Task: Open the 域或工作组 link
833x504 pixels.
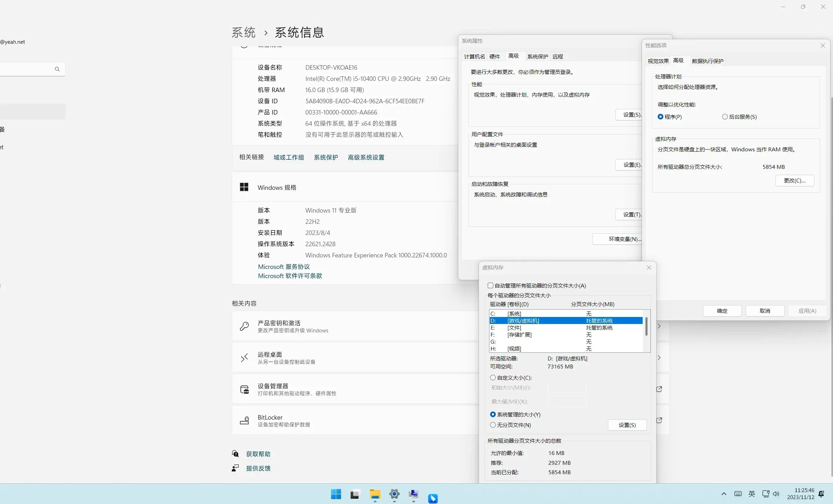Action: click(x=289, y=158)
